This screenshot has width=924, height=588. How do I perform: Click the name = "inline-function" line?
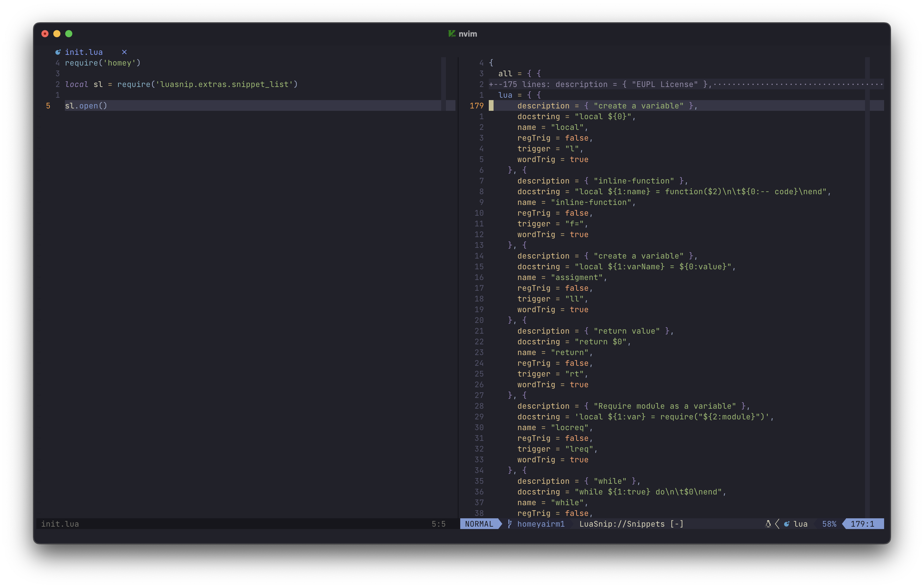576,202
